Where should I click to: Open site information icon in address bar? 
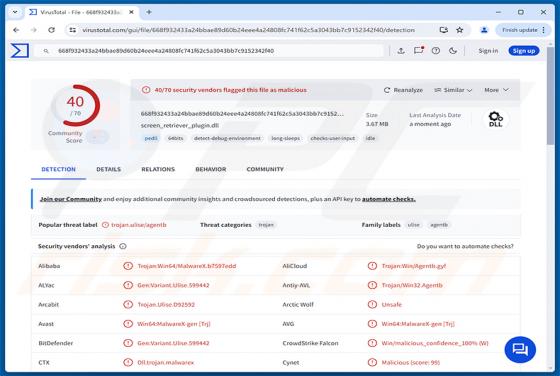tap(72, 30)
